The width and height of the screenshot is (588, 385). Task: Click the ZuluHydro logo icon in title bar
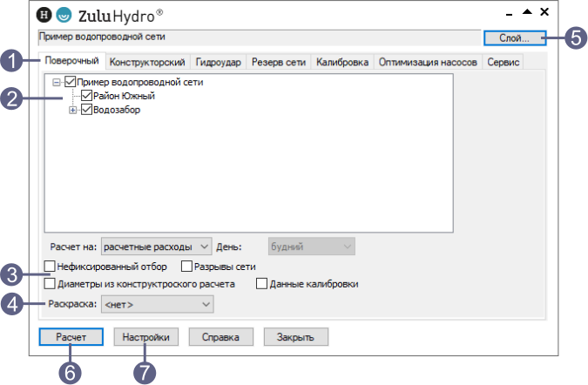pyautogui.click(x=64, y=15)
